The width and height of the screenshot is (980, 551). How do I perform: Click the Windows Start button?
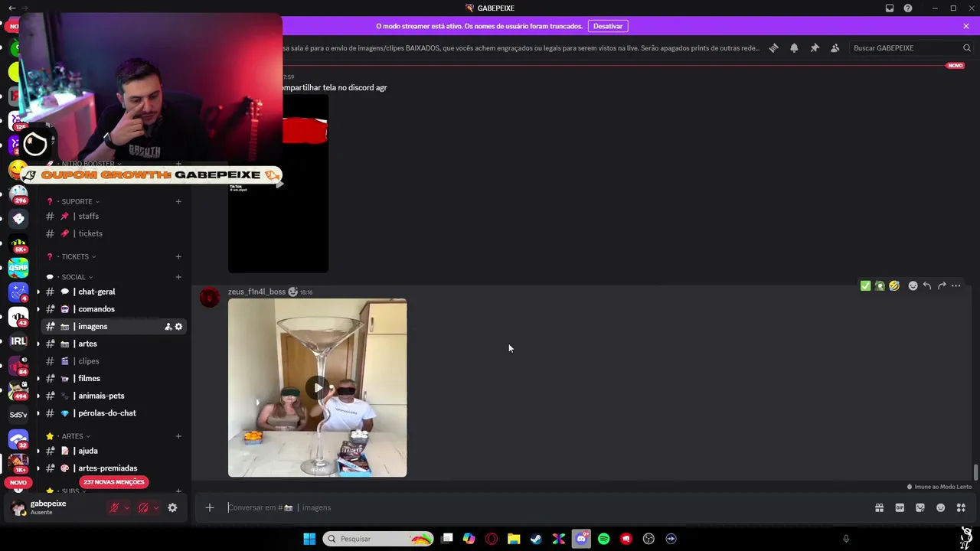pos(309,539)
